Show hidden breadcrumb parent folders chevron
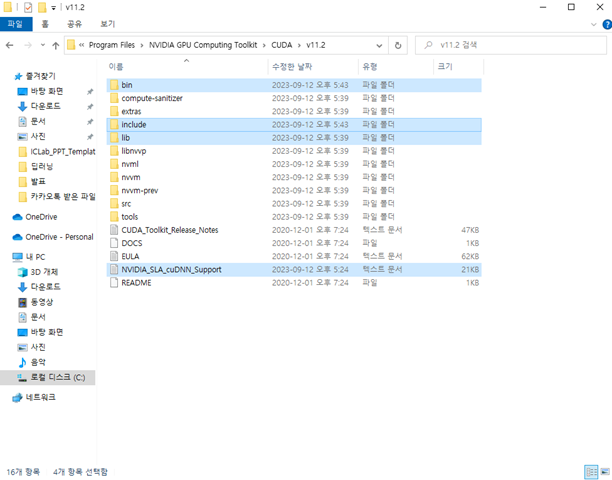This screenshot has width=612, height=480. pyautogui.click(x=82, y=45)
